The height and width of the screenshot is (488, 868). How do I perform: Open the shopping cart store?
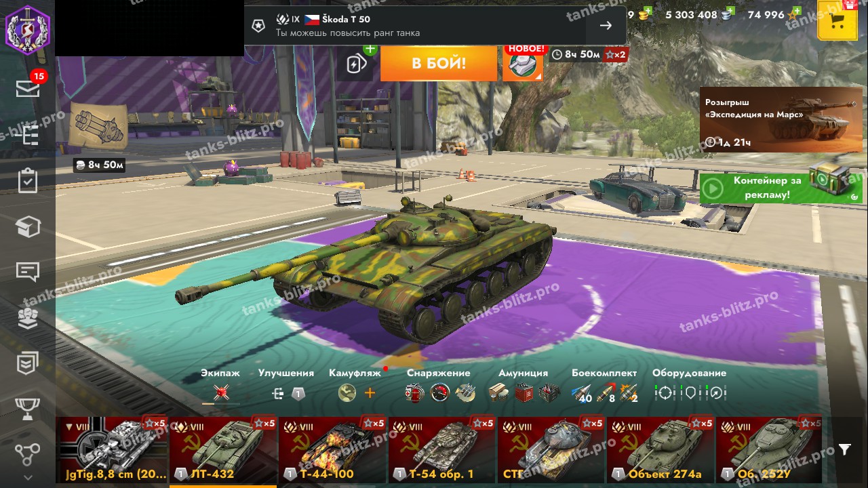(837, 21)
